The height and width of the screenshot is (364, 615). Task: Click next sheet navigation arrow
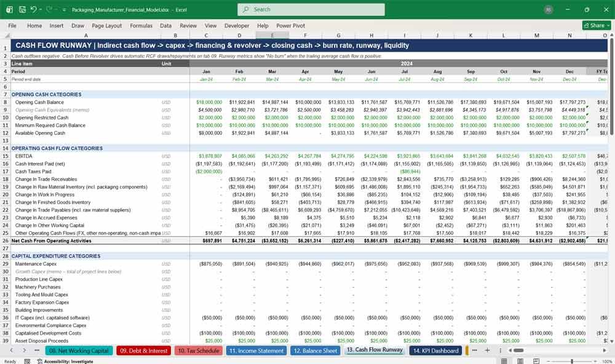(25, 350)
